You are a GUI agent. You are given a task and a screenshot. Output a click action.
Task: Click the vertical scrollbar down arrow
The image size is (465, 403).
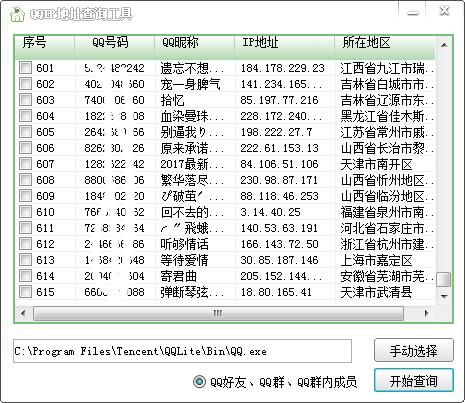[x=444, y=296]
